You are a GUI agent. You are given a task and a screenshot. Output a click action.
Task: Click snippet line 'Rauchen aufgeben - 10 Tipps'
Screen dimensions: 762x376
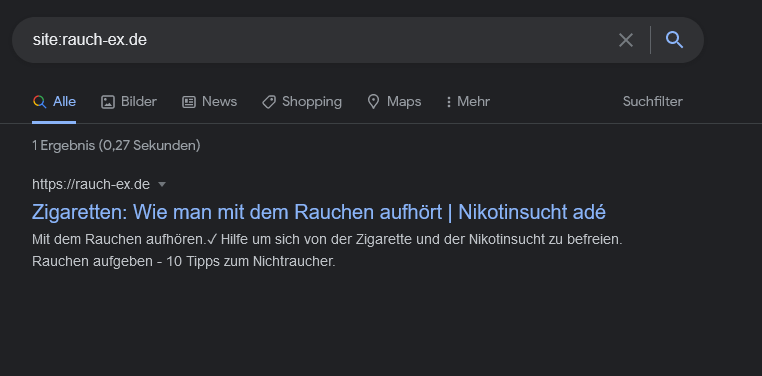[184, 261]
